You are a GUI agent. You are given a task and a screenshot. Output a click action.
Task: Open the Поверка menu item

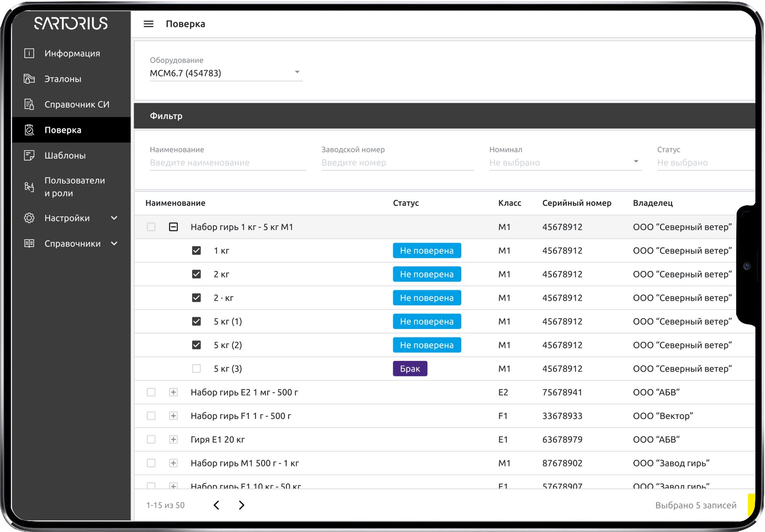(x=63, y=130)
